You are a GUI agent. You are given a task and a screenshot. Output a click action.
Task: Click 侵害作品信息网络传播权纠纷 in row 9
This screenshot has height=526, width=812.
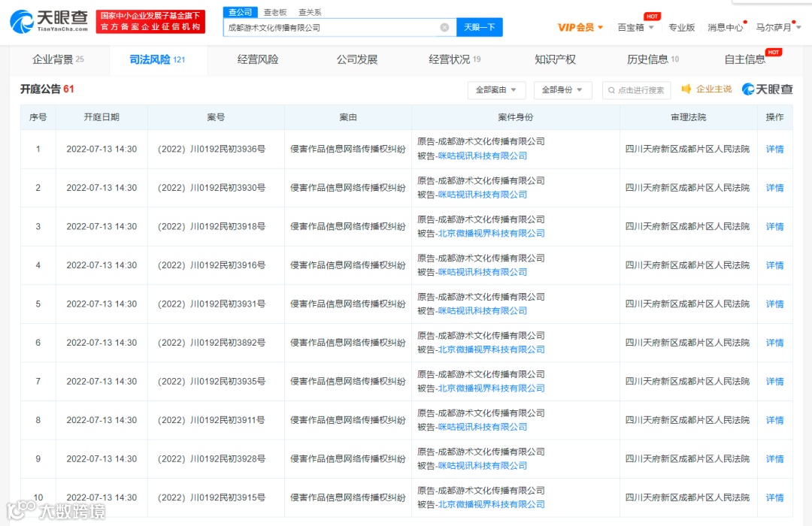pyautogui.click(x=348, y=458)
